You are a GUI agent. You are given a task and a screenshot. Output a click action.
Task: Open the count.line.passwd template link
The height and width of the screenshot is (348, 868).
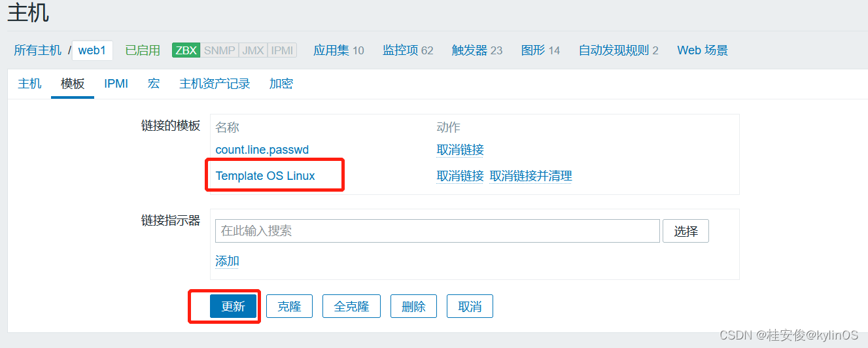click(x=262, y=150)
